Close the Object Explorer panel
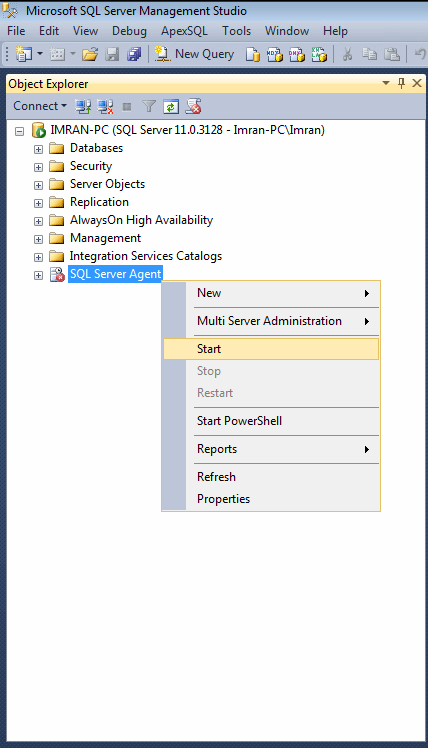 (417, 83)
